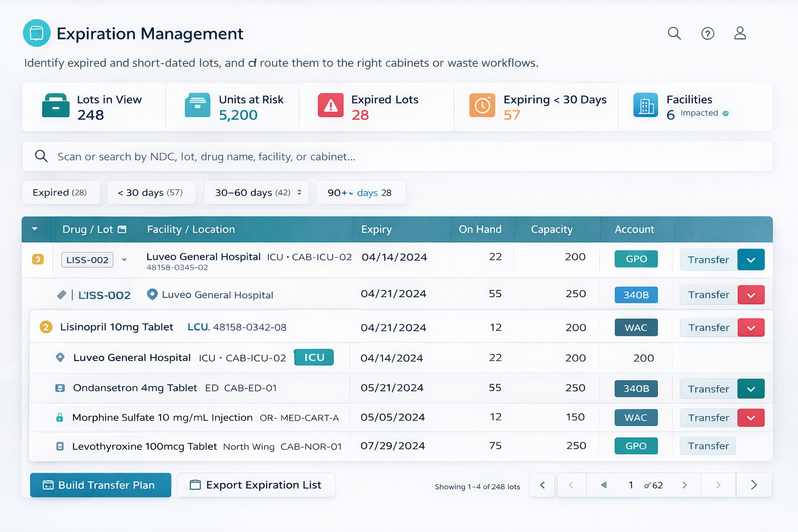The height and width of the screenshot is (532, 798).
Task: Click the red Expired Lots warning icon
Action: (x=330, y=104)
